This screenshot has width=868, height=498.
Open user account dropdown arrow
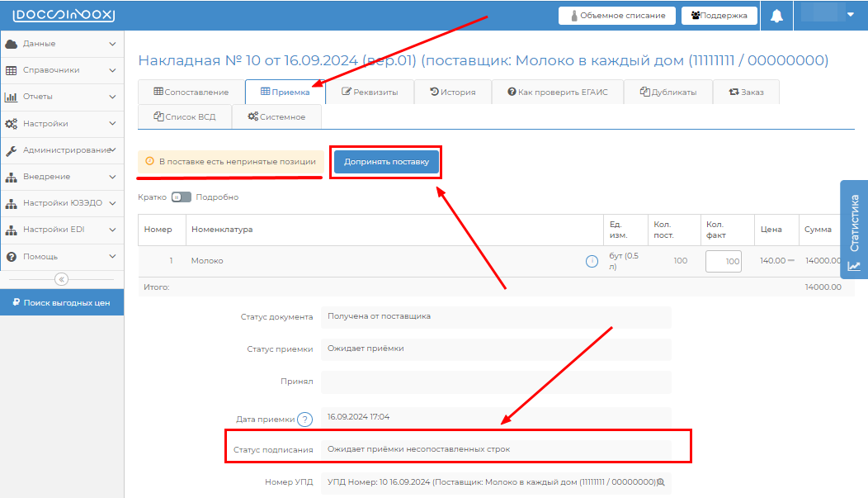[851, 15]
